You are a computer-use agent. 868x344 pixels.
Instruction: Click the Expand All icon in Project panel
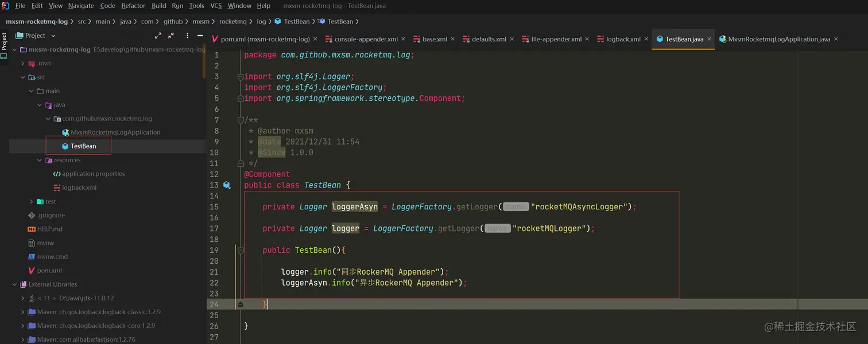[x=158, y=36]
